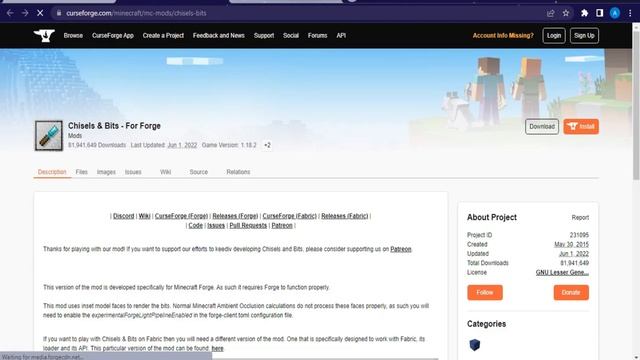Click the Last Updated Jun 1, 2022 date
The image size is (640, 360).
coord(182,145)
